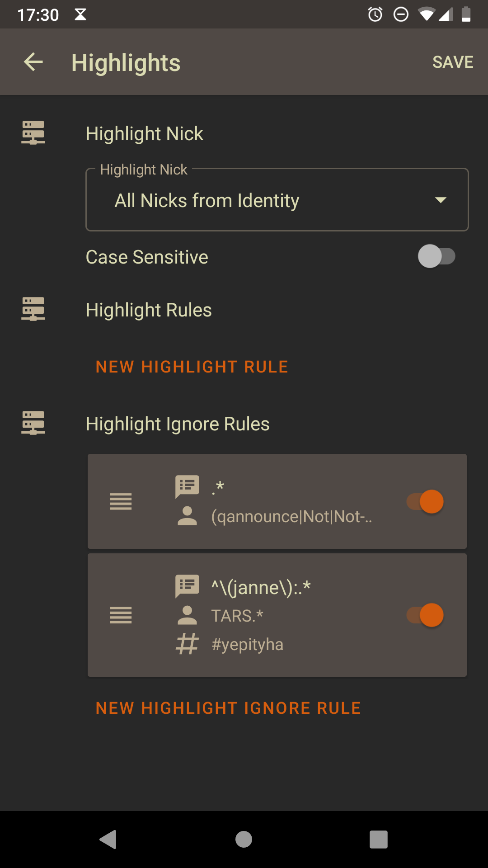Open the (qannounce|Not|Not-.. ignore rule
The image size is (488, 868).
tap(291, 516)
